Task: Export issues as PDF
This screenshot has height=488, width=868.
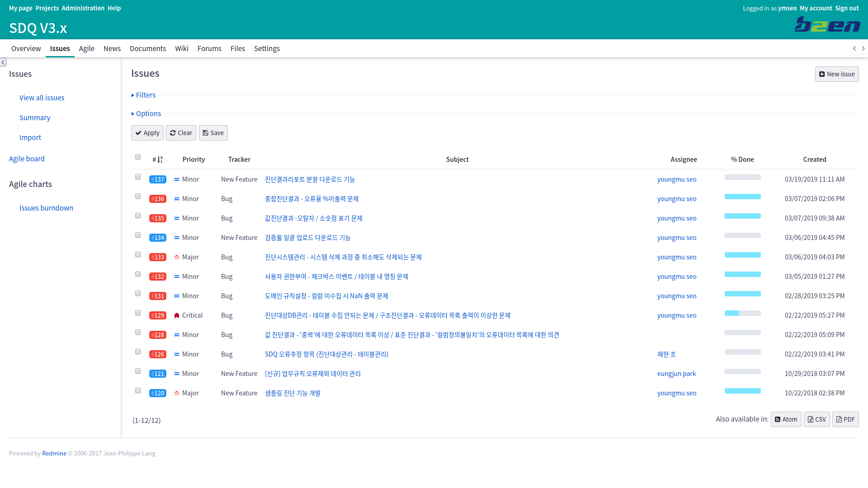Action: pyautogui.click(x=845, y=419)
